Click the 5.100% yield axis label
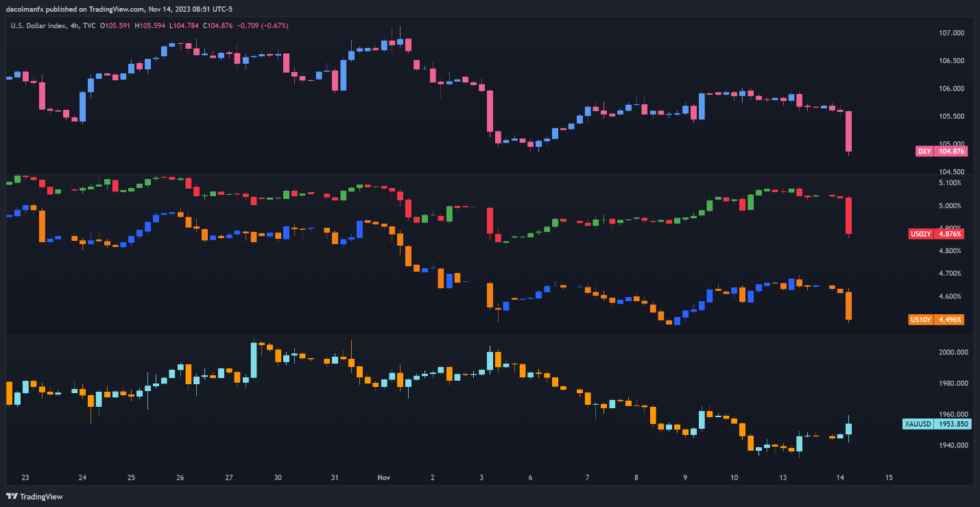 (x=950, y=182)
